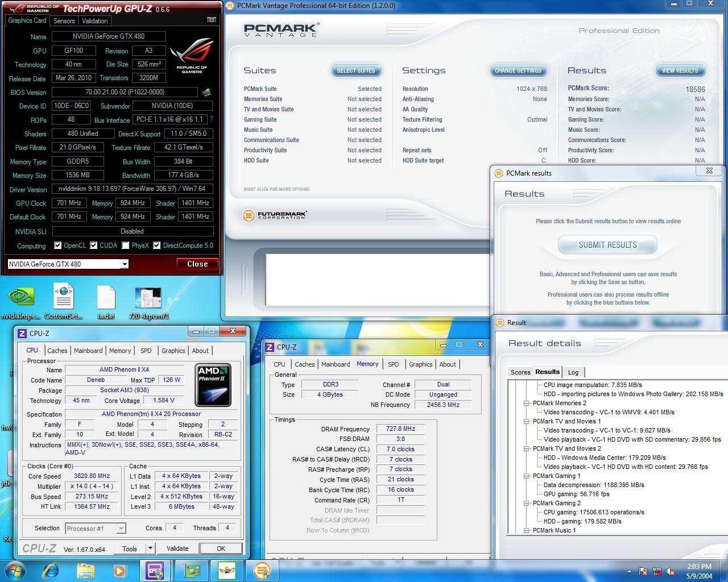Click the ROG Republic of Gamers logo
The width and height of the screenshot is (728, 582).
click(192, 56)
